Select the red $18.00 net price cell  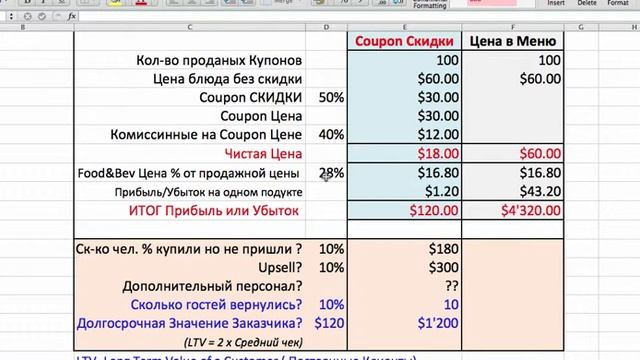tap(404, 154)
